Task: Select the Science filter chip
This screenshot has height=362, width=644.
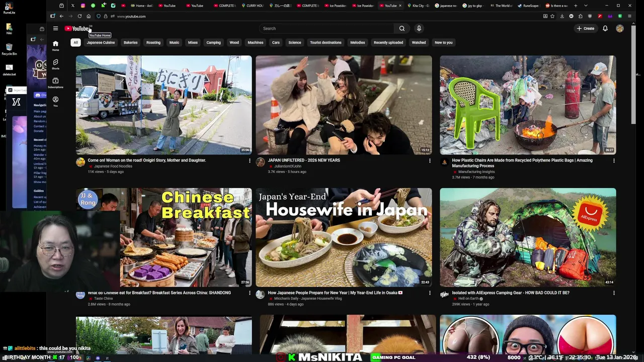Action: coord(295,43)
